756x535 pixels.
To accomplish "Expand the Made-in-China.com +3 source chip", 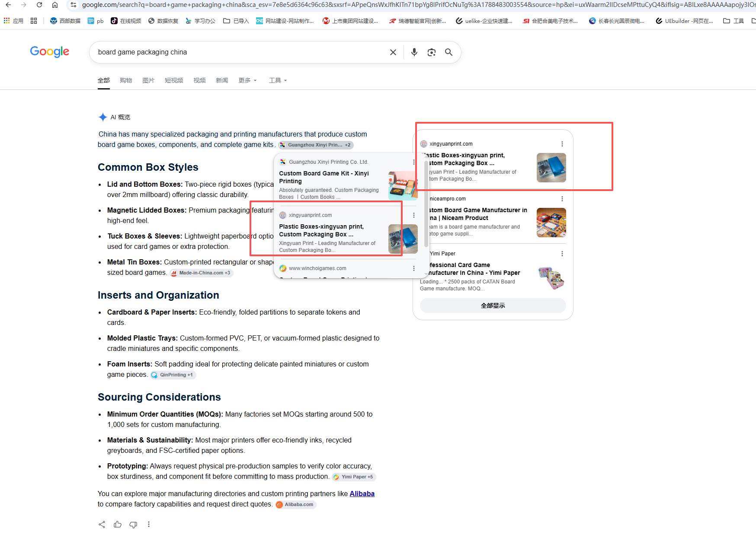I will click(x=201, y=273).
